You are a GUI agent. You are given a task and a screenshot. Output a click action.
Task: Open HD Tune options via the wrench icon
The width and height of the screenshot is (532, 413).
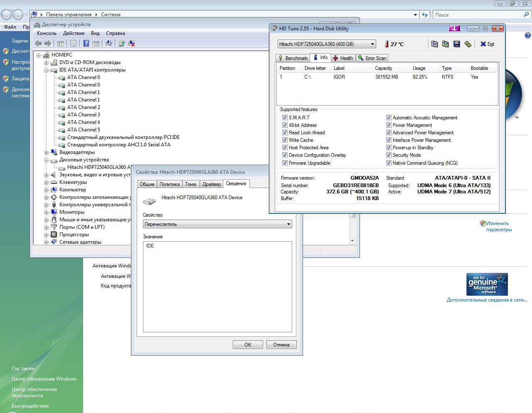click(468, 44)
